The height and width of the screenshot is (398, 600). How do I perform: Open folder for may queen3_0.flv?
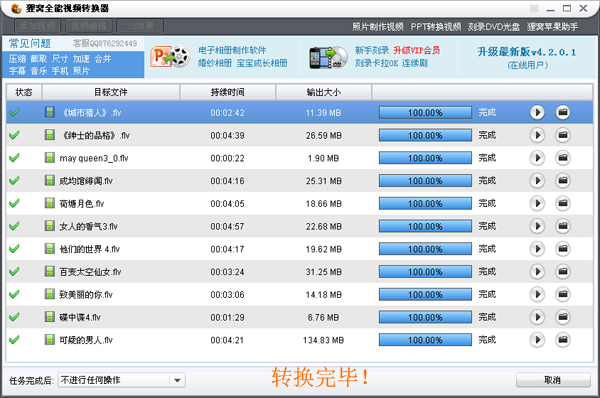pyautogui.click(x=562, y=158)
